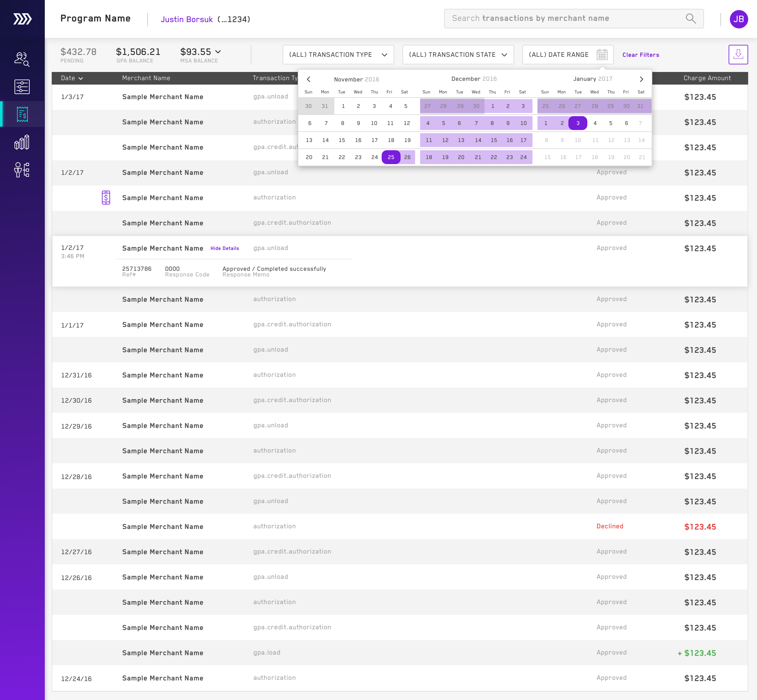Select January 6 in the calendar
Screen dimensions: 757x700
pos(626,123)
